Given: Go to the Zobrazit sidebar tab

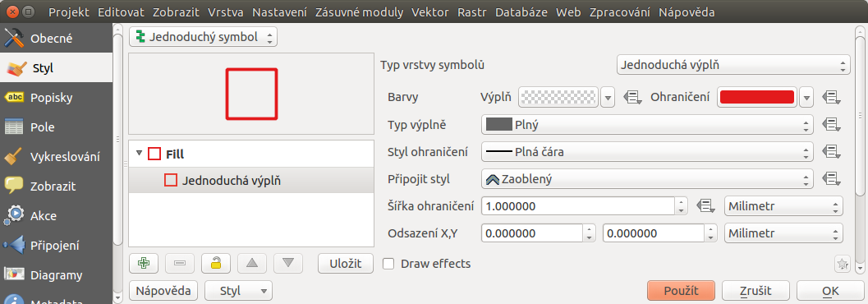Looking at the screenshot, I should coord(56,186).
